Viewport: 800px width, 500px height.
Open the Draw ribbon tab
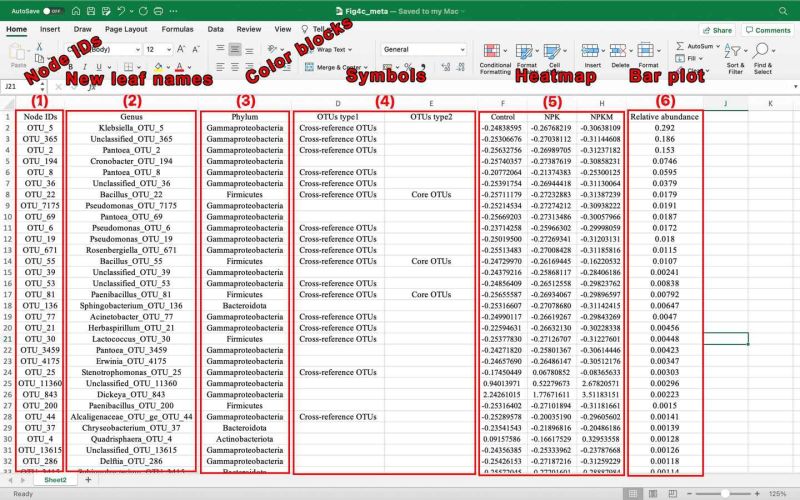tap(83, 29)
